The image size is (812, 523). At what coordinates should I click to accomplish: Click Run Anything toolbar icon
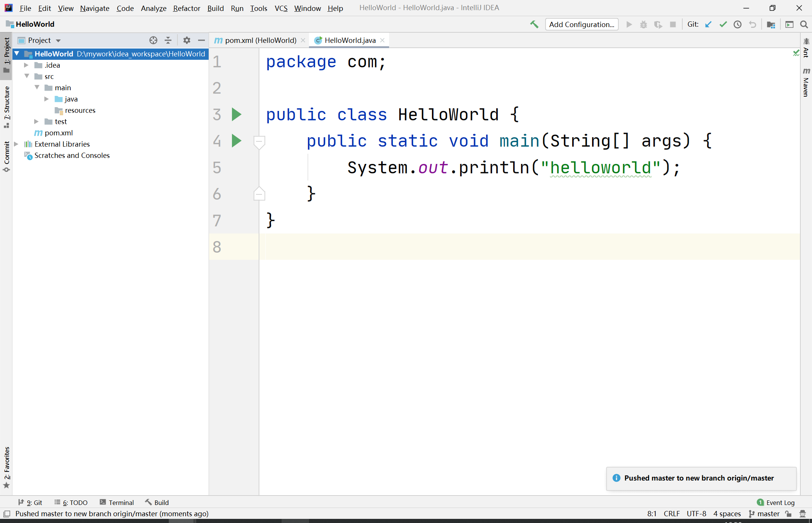(x=789, y=24)
